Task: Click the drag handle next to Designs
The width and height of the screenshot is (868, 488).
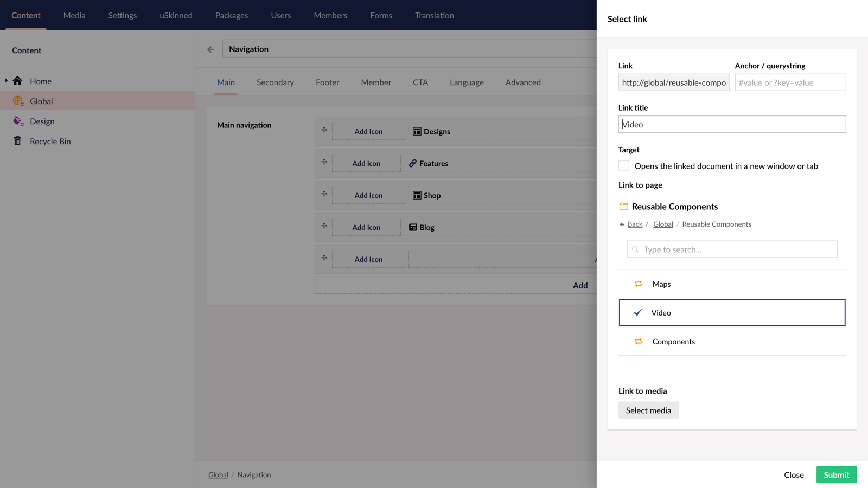Action: point(323,130)
